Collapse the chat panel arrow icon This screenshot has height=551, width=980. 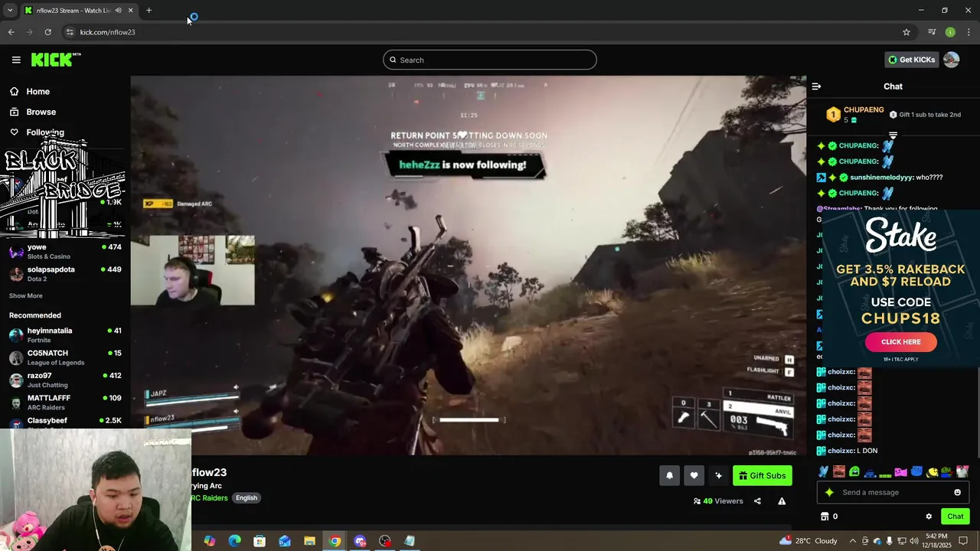click(816, 86)
